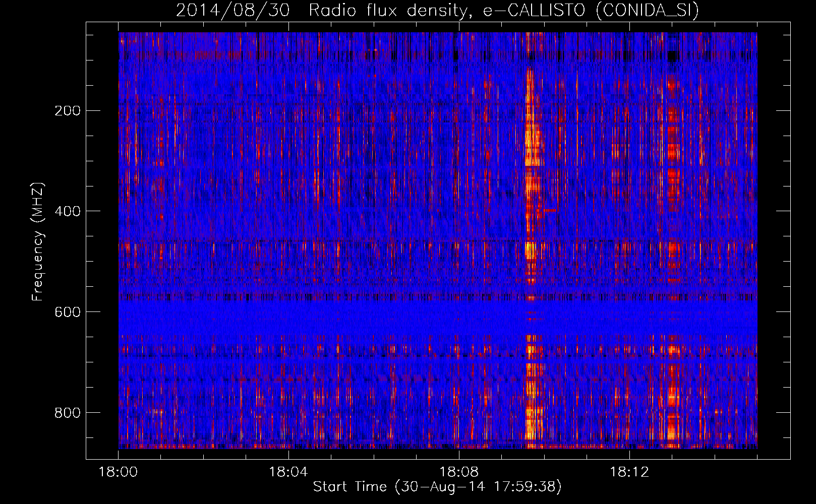Image resolution: width=816 pixels, height=504 pixels.
Task: Click the 18:08 time tick label
Action: click(x=459, y=472)
